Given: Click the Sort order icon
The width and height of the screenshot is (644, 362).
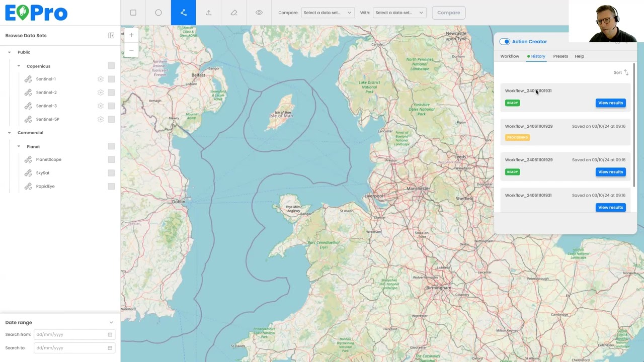Looking at the screenshot, I should tap(626, 72).
